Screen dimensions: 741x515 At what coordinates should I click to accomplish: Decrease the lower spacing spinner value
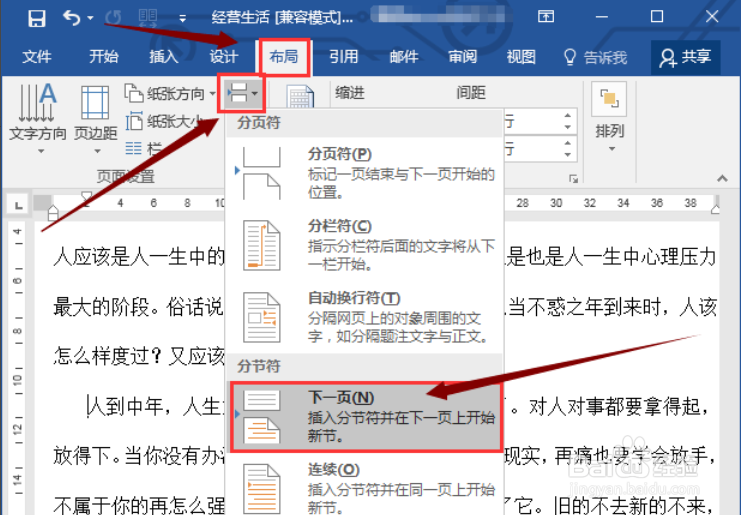tap(568, 154)
